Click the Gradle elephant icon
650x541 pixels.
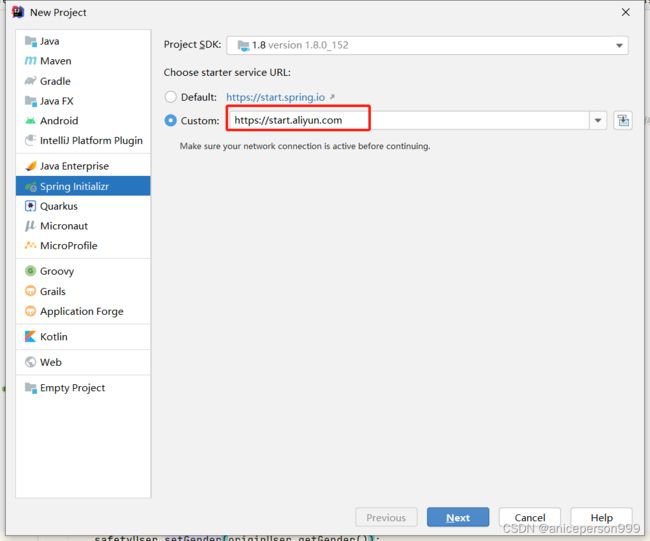(x=31, y=81)
